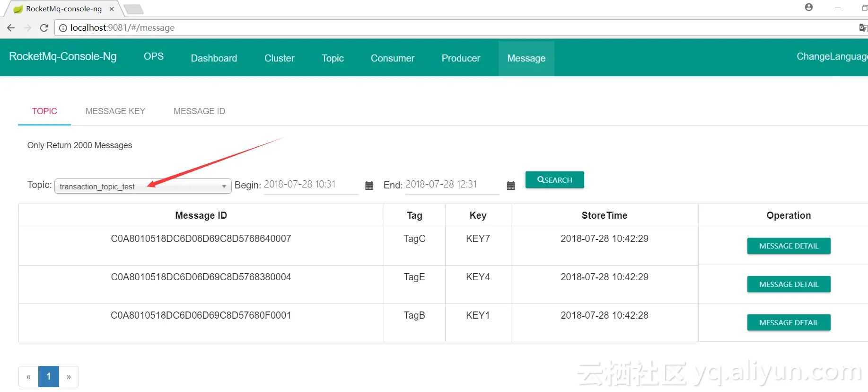
Task: Switch to the MESSAGE KEY tab
Action: point(115,111)
